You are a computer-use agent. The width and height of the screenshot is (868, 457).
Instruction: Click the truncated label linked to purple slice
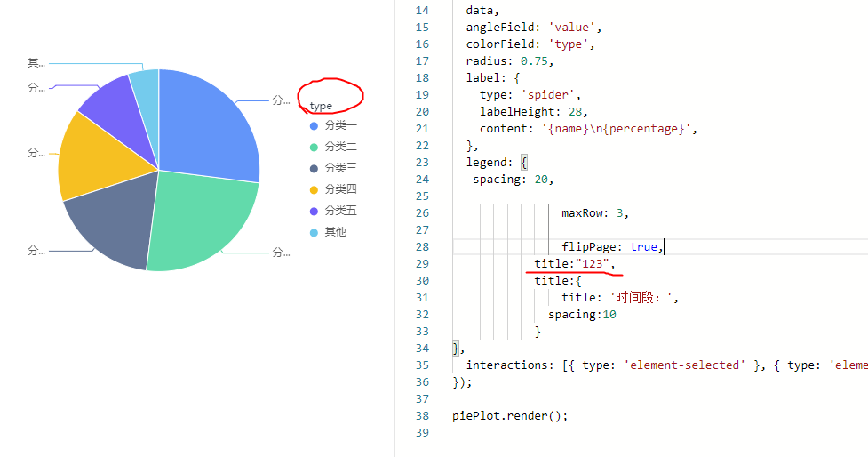[x=36, y=87]
